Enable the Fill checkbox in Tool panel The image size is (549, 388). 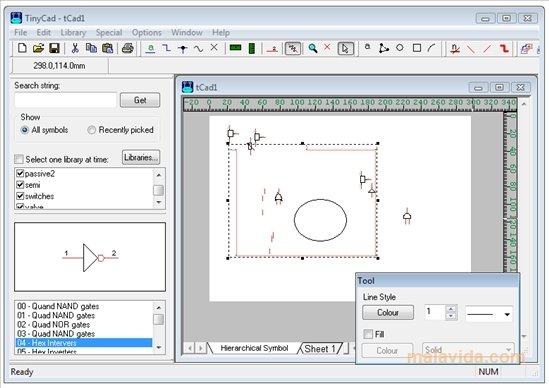point(368,334)
